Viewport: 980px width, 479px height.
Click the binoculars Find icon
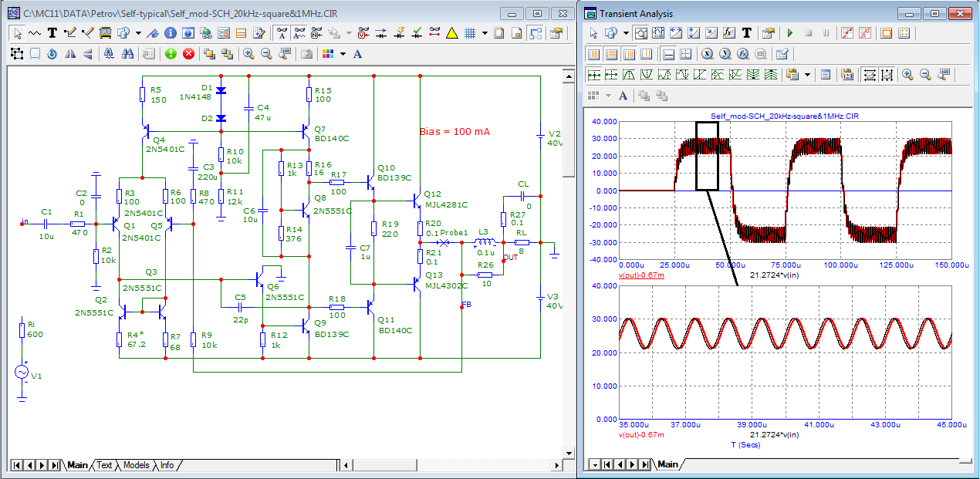127,54
